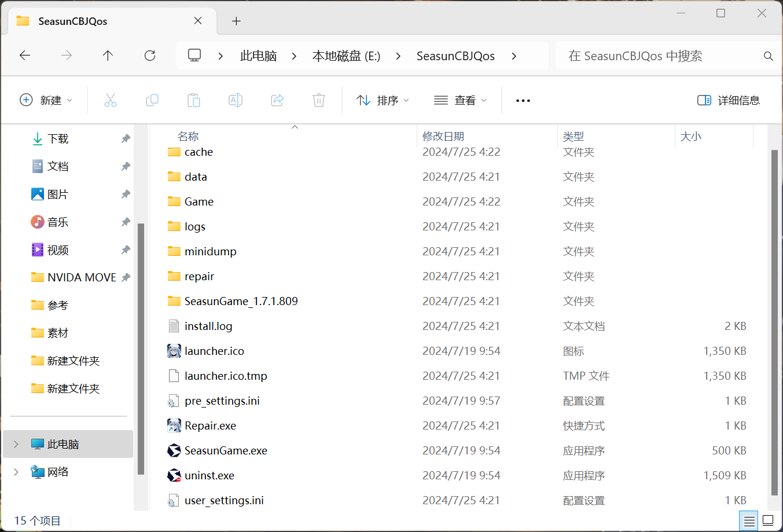The image size is (783, 532).
Task: Click SeasunCBJQos breadcrumb in address bar
Action: (455, 56)
